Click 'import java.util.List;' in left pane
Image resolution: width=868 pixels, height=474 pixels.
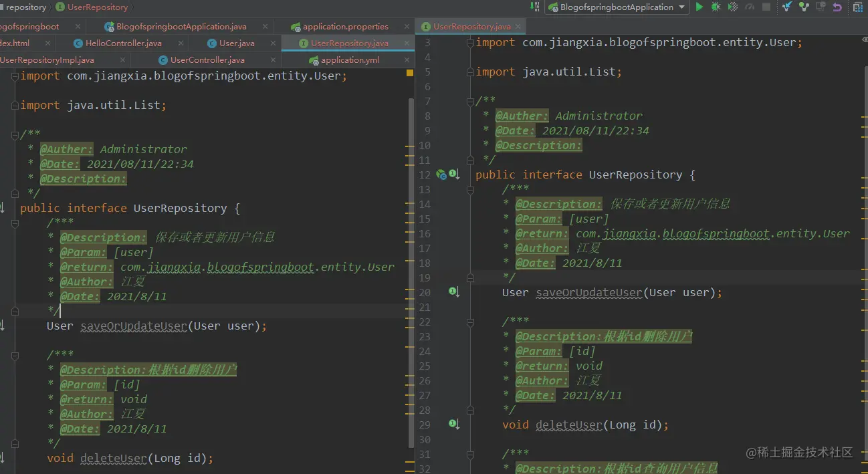click(93, 105)
